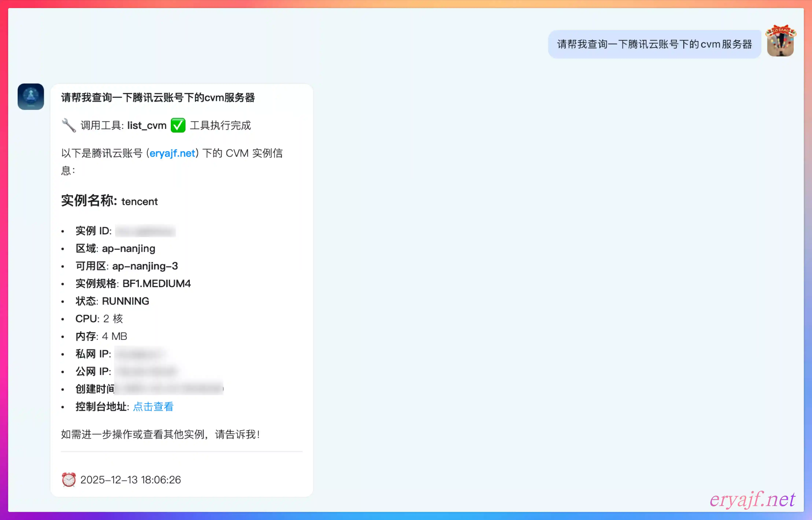
Task: Click the RUNNING status text
Action: click(125, 301)
